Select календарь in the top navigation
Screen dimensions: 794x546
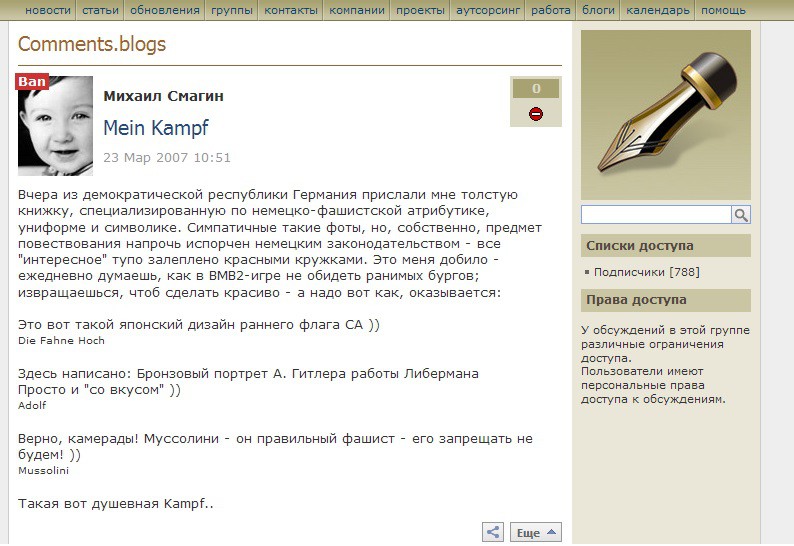pyautogui.click(x=657, y=11)
